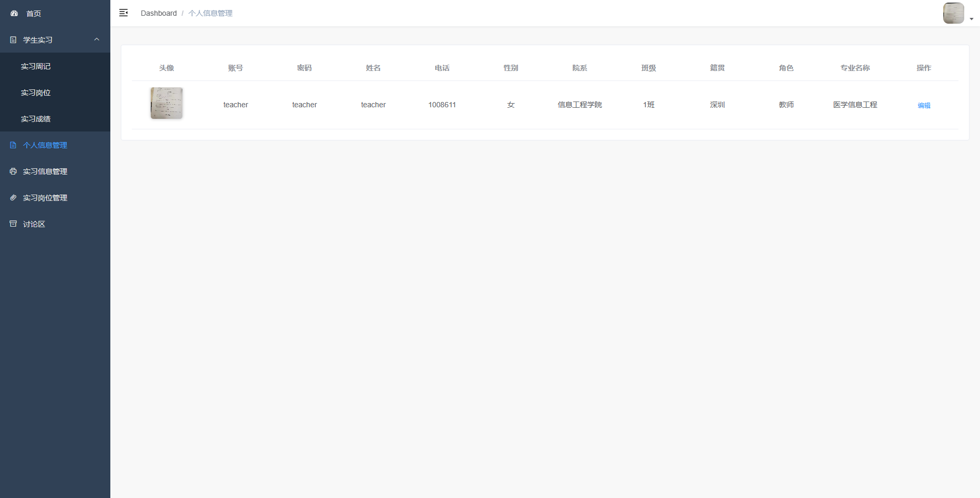The height and width of the screenshot is (498, 980).
Task: Click the file icon beside 个人信息管理
Action: pos(13,145)
